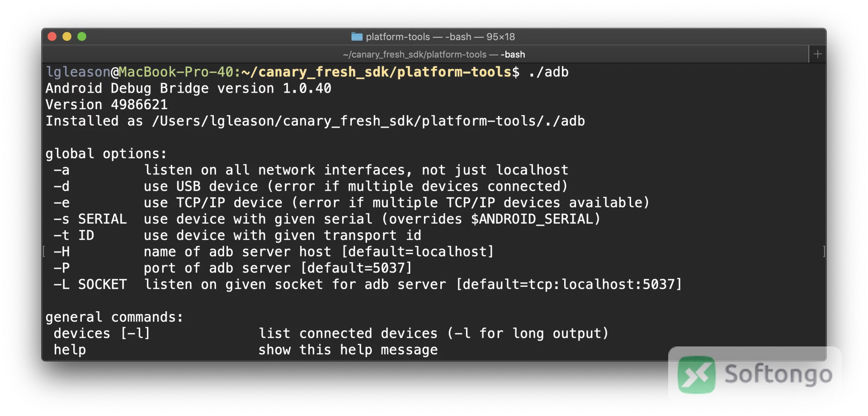The width and height of the screenshot is (868, 416).
Task: Click the red close window button
Action: point(52,37)
